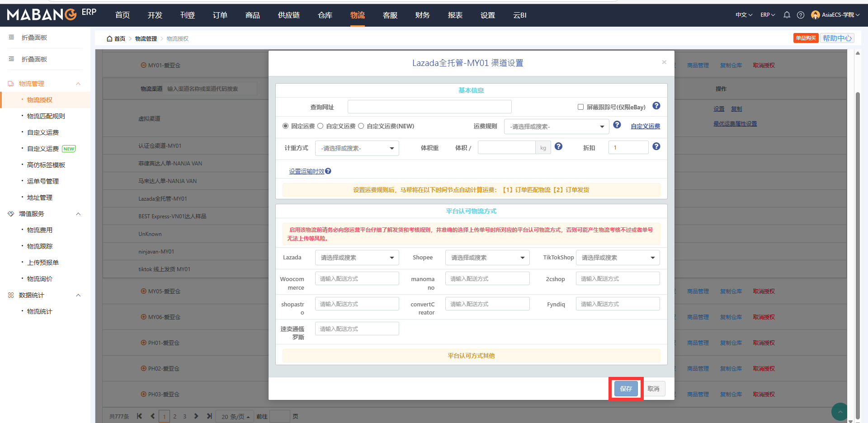Click the green scroll-to-top round button
The width and height of the screenshot is (868, 423).
tap(840, 411)
